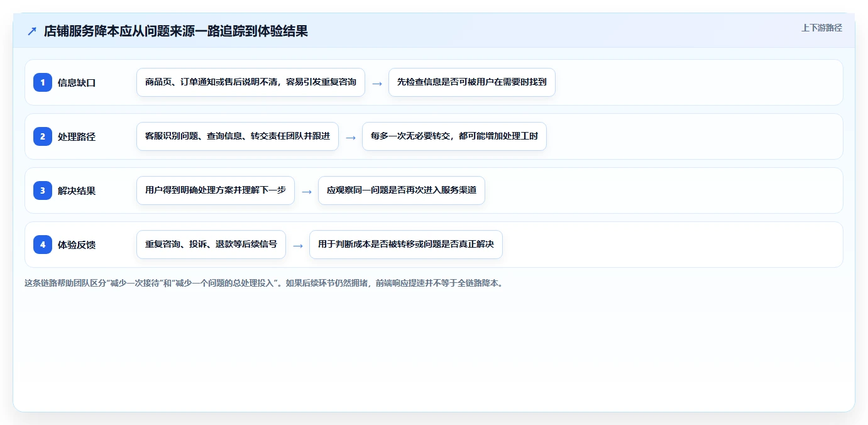Click the 信息缺口 step label
Viewport: 868px width, 425px height.
(x=77, y=82)
